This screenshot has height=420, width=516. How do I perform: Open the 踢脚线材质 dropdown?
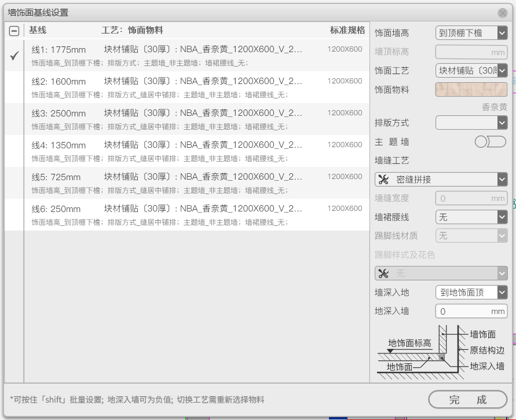(x=471, y=236)
